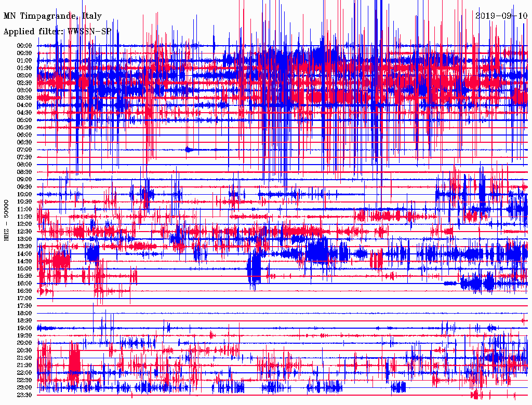The height and width of the screenshot is (405, 532).
Task: Select the 03:30 time label
Action: (x=24, y=98)
